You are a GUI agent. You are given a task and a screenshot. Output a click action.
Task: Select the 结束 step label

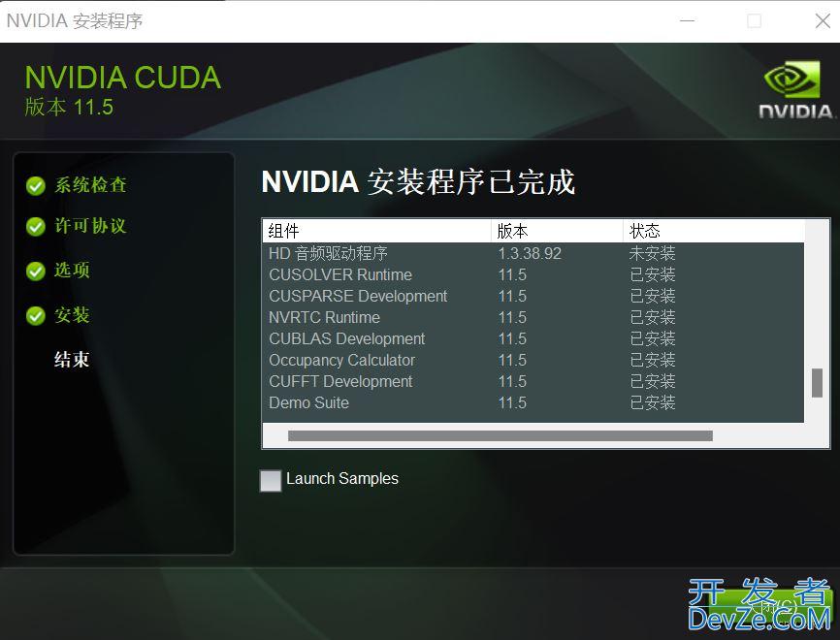coord(72,360)
